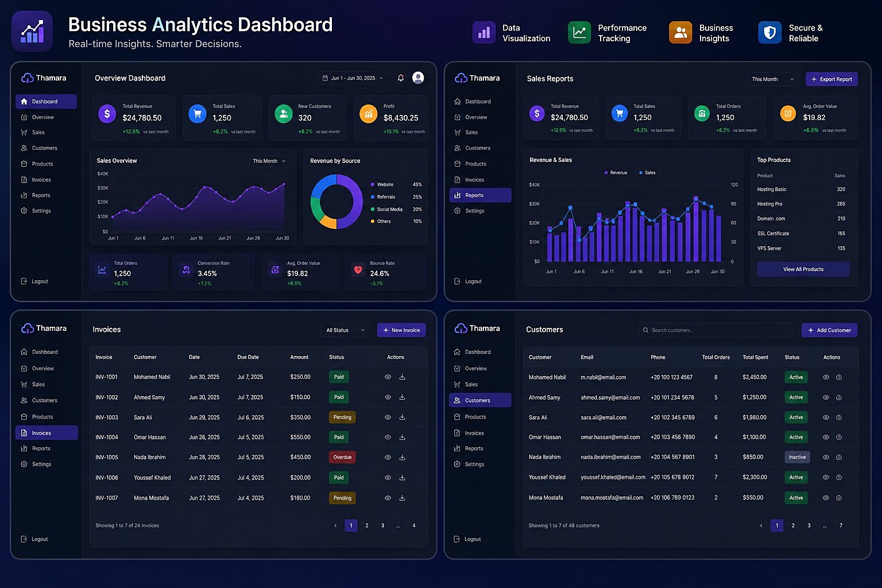The image size is (882, 588).
Task: Click the Avg. Order Value icon in Sales Reports
Action: point(788,113)
